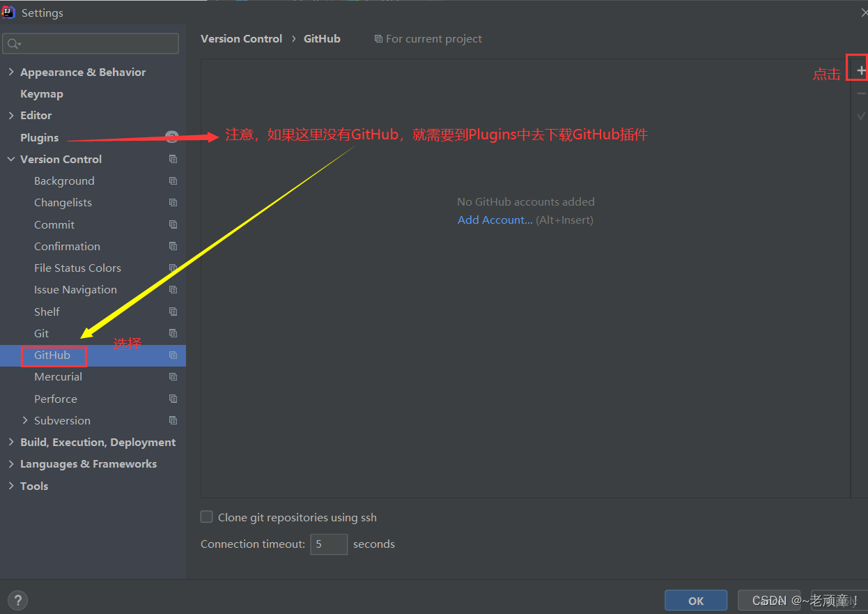This screenshot has height=614, width=868.
Task: Select Perforce settings item
Action: click(x=56, y=399)
